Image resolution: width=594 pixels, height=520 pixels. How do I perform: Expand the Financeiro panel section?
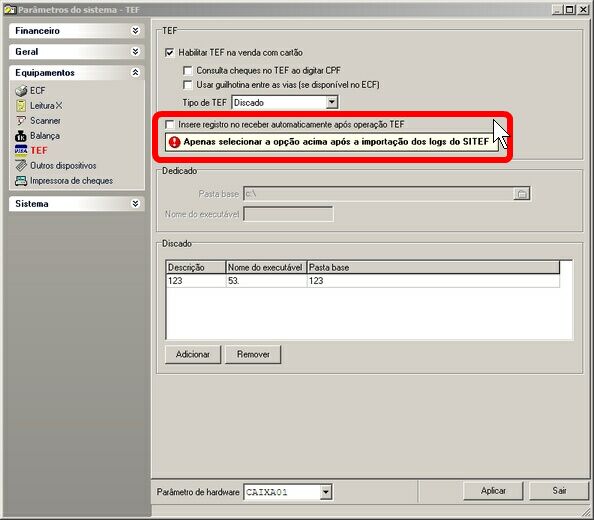tap(135, 31)
